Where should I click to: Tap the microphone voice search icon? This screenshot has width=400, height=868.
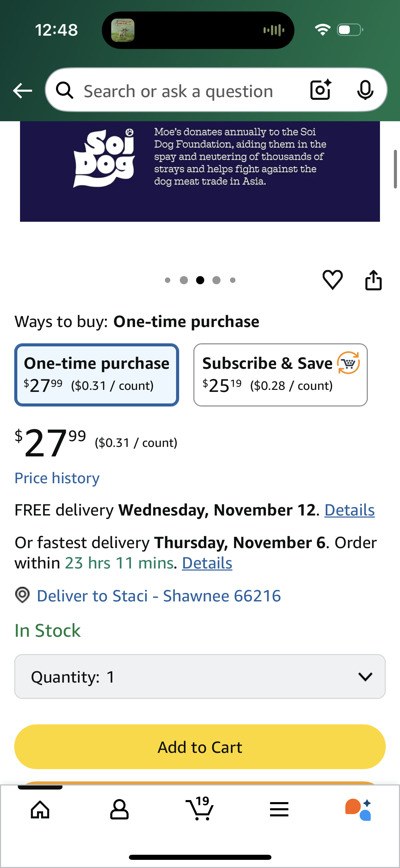click(365, 90)
